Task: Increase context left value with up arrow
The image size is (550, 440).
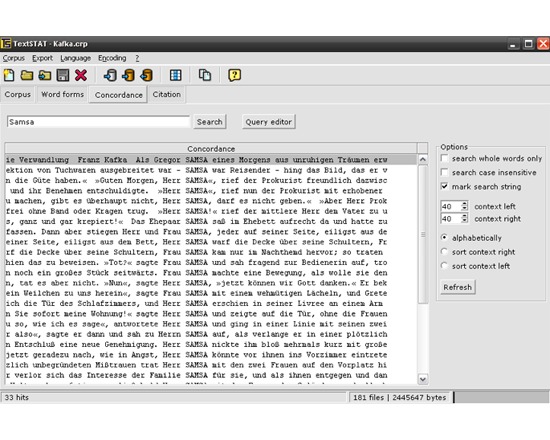Action: tap(464, 203)
